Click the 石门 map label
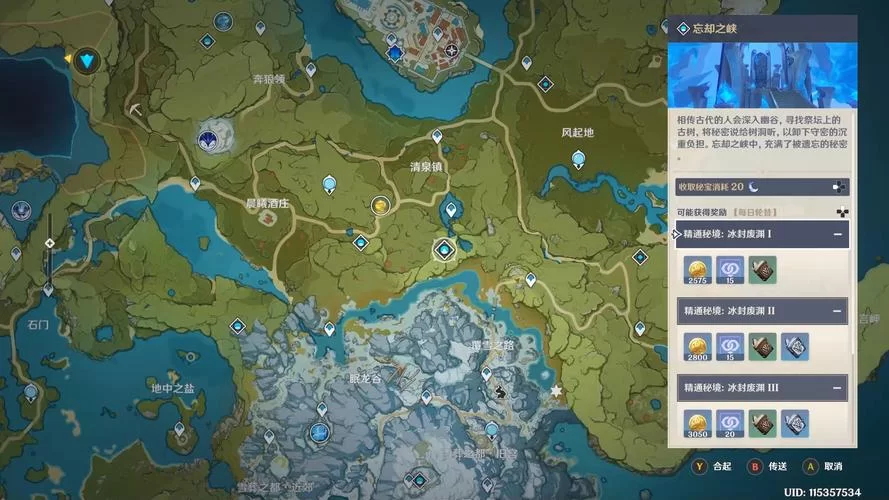 pyautogui.click(x=38, y=325)
